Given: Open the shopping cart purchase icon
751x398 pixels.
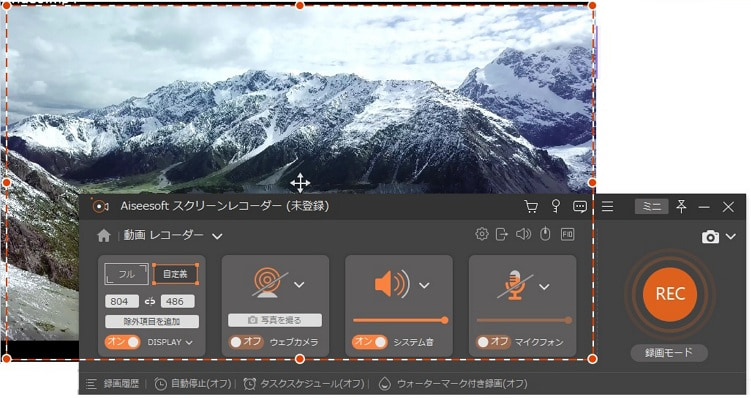Looking at the screenshot, I should pyautogui.click(x=531, y=206).
